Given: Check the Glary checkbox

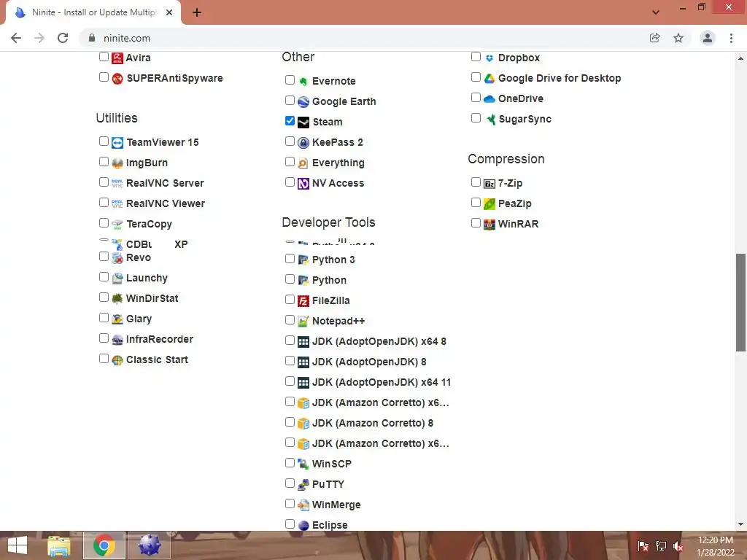Looking at the screenshot, I should click(104, 318).
